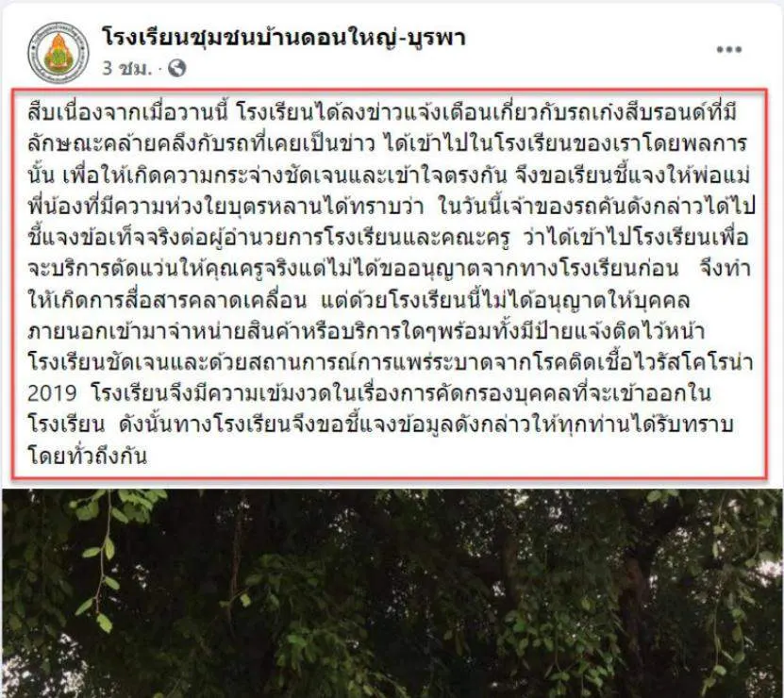Click the line beginning "ชี้แจงข้อเท็จจริง"
The height and width of the screenshot is (698, 784).
(x=388, y=237)
